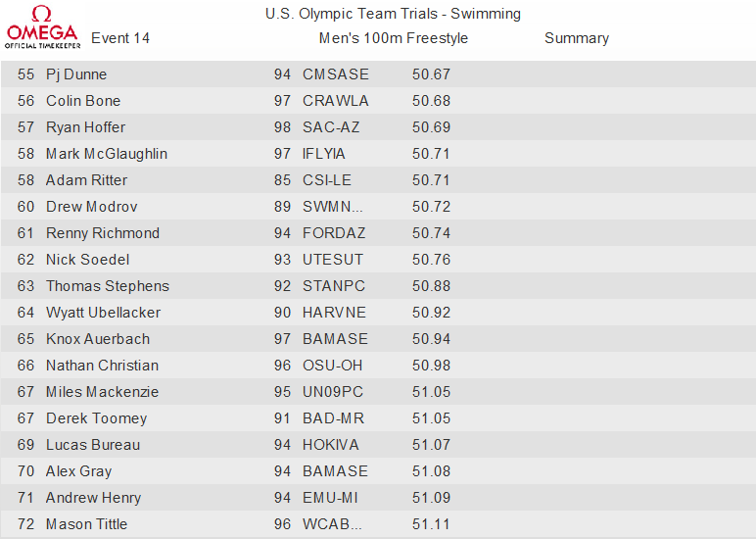Select the Event 14 label
The image size is (756, 539).
click(120, 38)
